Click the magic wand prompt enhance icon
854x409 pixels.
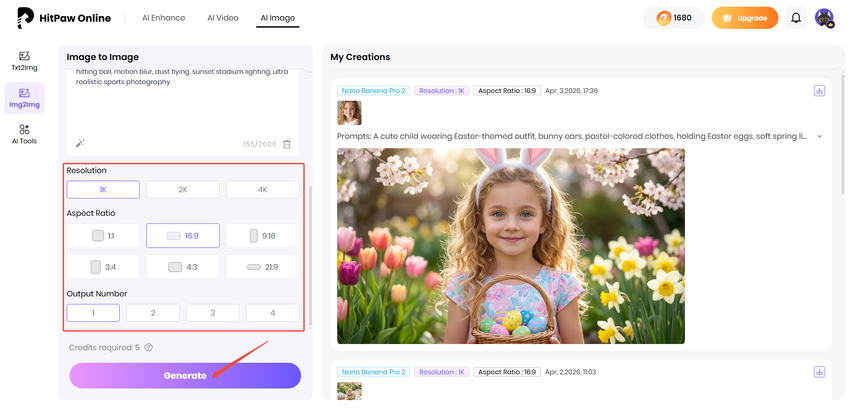[x=80, y=144]
